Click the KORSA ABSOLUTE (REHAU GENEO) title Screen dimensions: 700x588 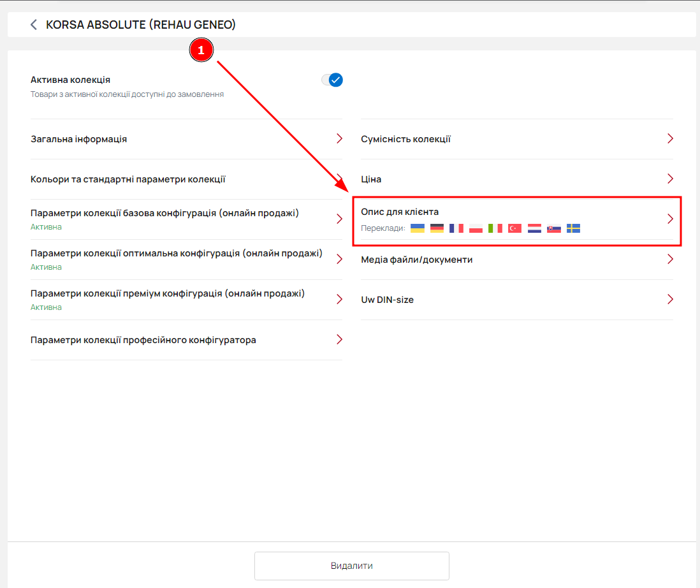(x=141, y=25)
